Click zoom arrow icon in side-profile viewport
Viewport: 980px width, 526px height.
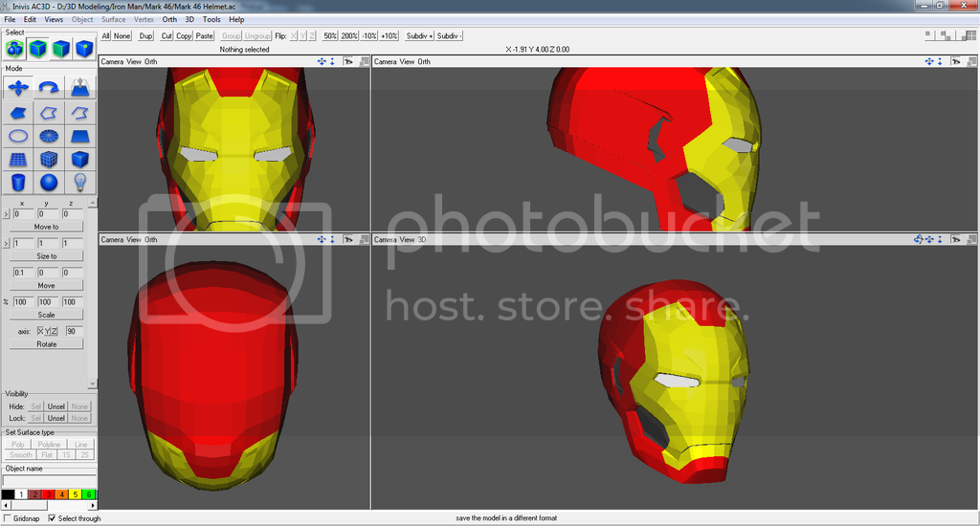click(x=940, y=61)
